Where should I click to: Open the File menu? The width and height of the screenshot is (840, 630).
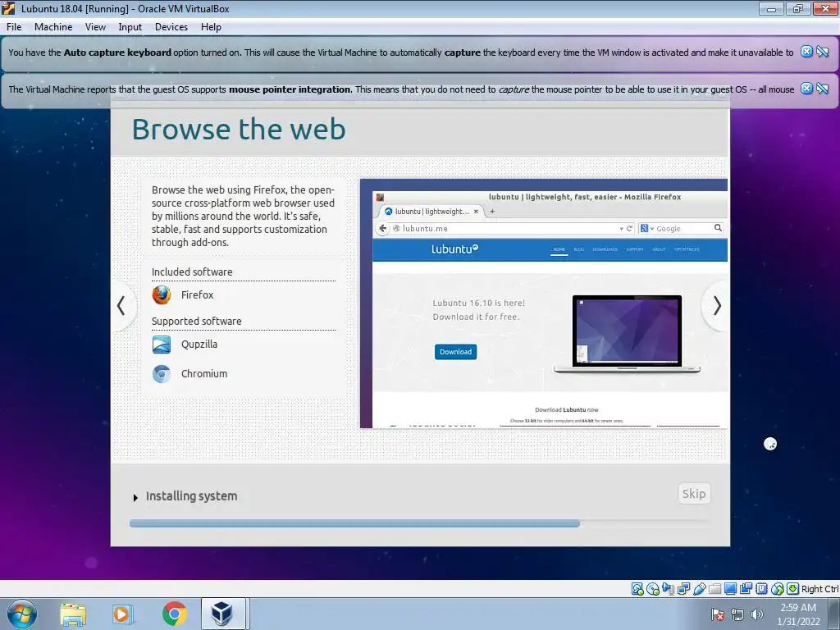pyautogui.click(x=14, y=27)
